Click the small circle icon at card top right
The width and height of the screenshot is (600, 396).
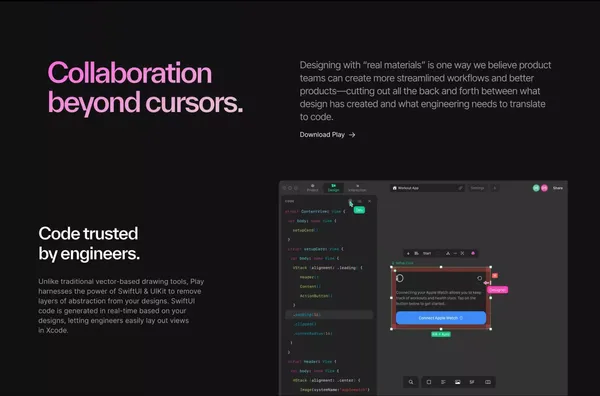click(479, 278)
